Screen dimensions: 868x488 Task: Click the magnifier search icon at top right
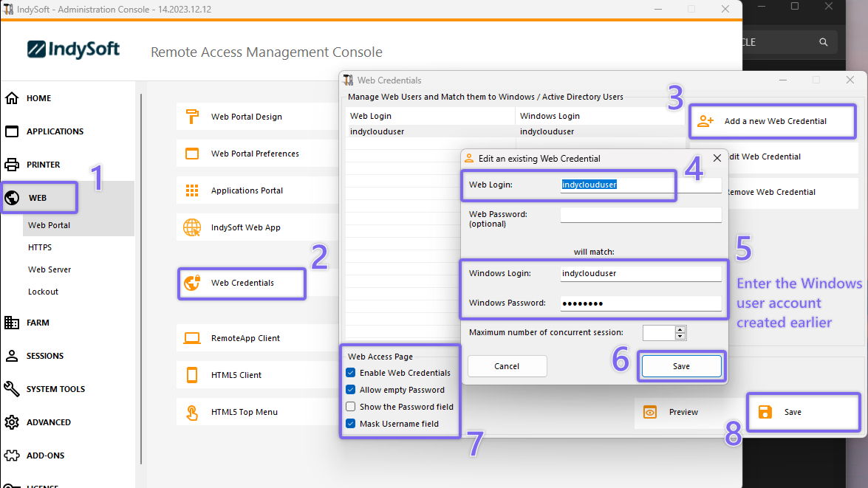point(824,42)
